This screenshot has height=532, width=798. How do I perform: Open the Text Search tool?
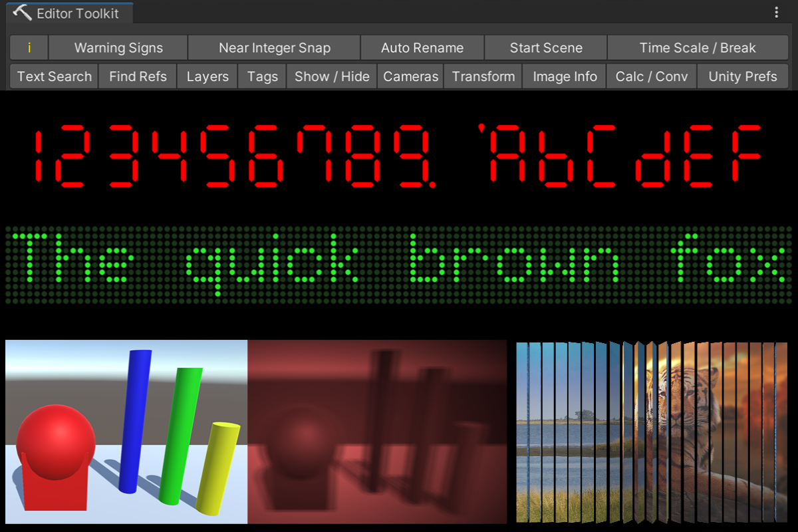pyautogui.click(x=55, y=76)
